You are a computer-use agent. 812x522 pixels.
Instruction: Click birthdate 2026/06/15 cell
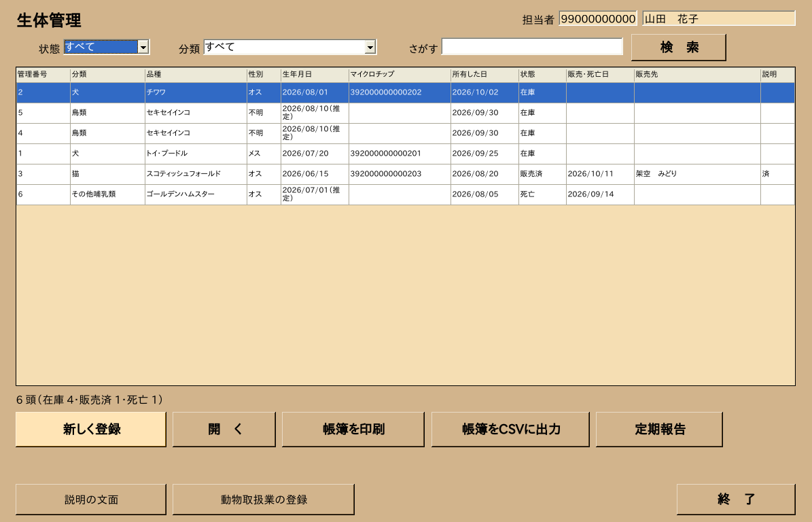click(x=315, y=174)
